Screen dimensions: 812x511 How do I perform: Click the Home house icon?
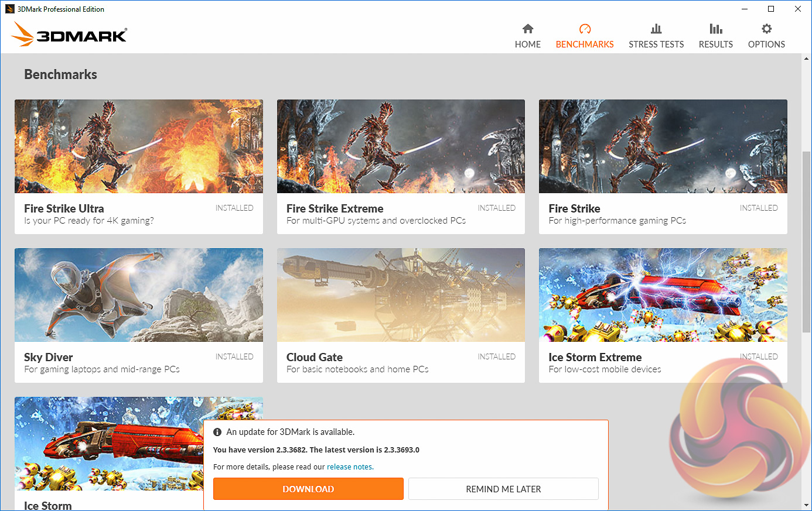pos(528,29)
